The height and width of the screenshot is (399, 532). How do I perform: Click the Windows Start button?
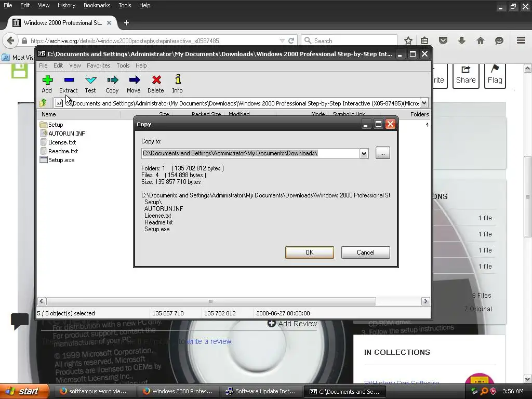(x=24, y=392)
